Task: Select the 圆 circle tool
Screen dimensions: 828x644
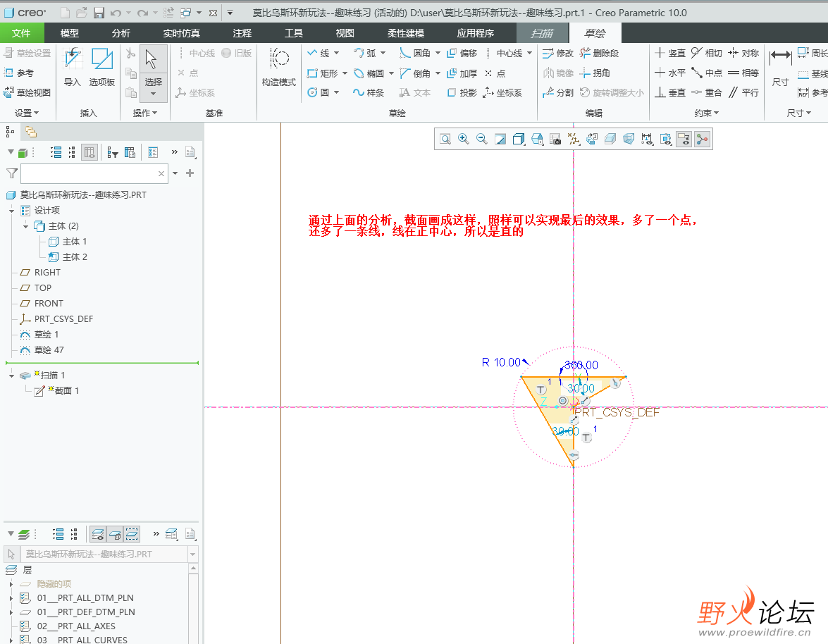Action: (319, 92)
